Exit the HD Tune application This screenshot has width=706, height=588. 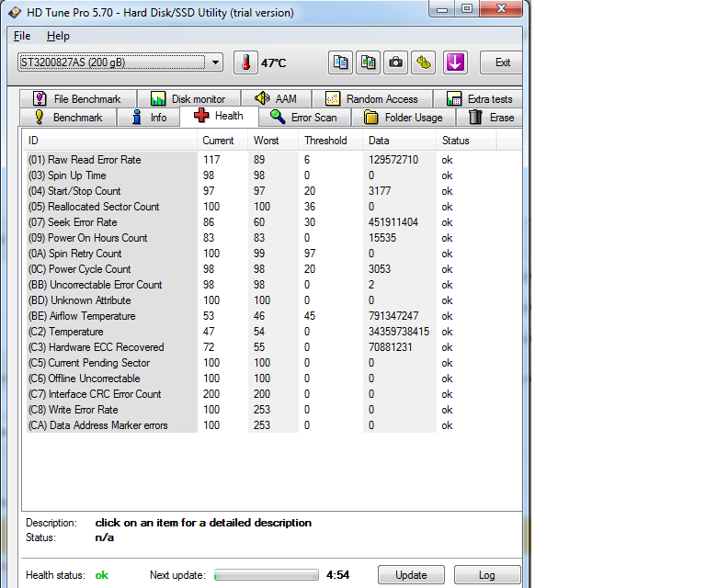tap(502, 62)
